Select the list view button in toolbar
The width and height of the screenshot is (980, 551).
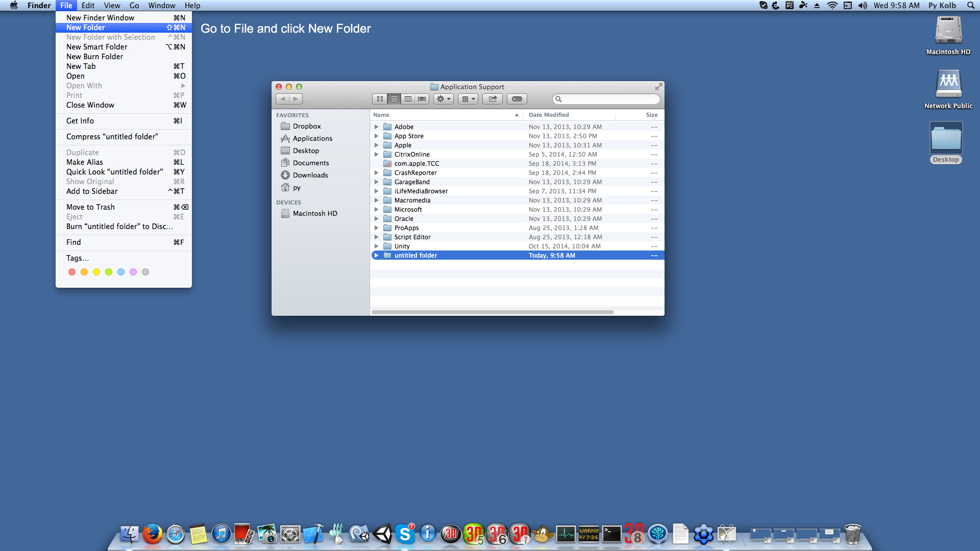pos(393,99)
